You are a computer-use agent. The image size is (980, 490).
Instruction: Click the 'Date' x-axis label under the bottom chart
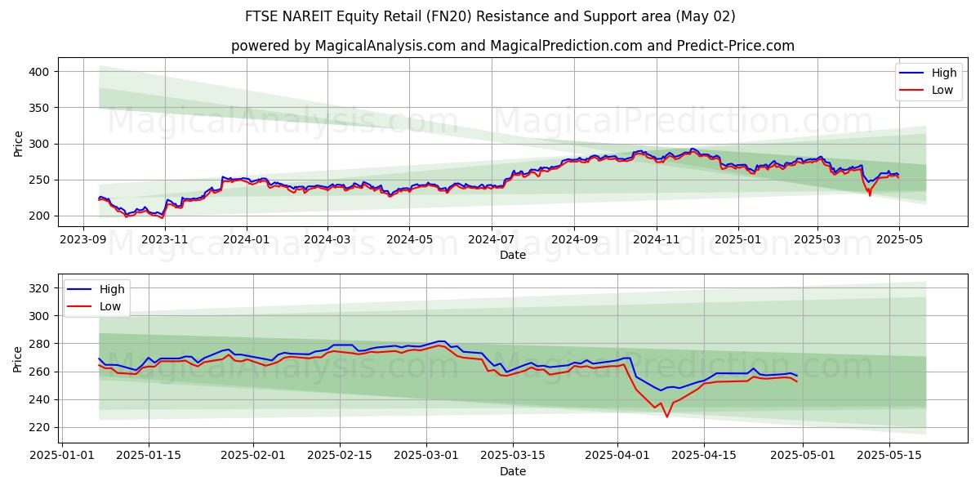(x=513, y=472)
